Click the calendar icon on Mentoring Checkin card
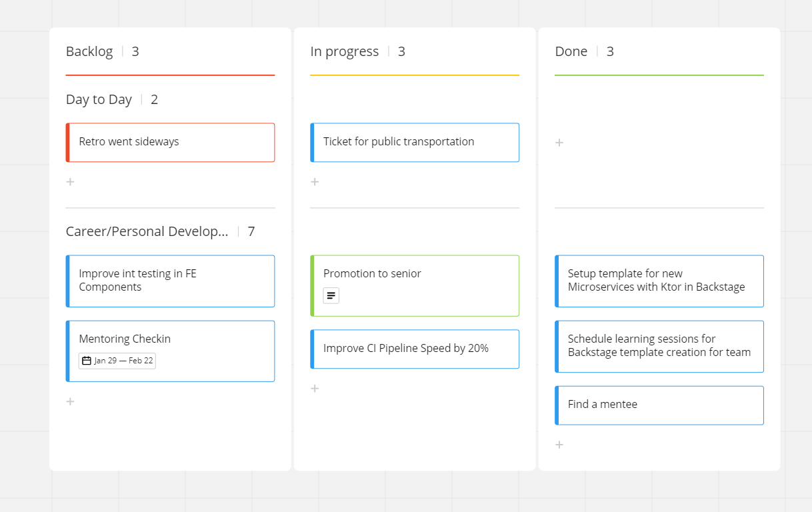The height and width of the screenshot is (512, 812). tap(87, 361)
